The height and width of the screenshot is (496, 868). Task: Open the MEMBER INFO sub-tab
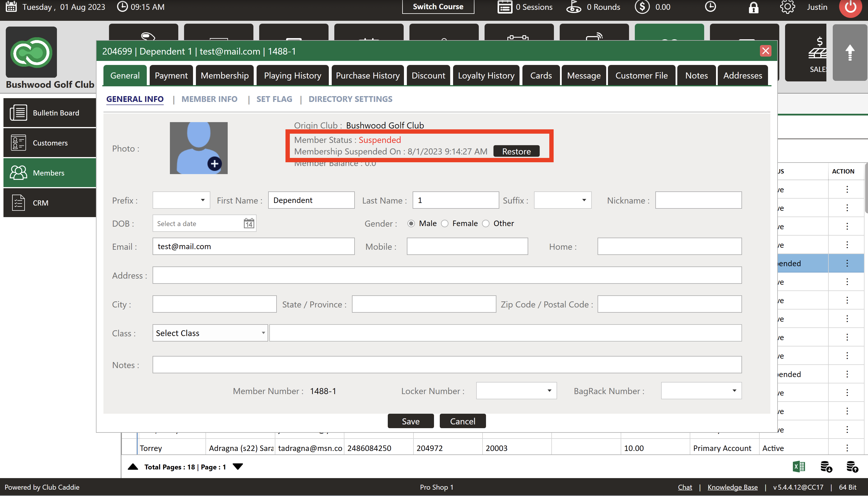pyautogui.click(x=209, y=99)
